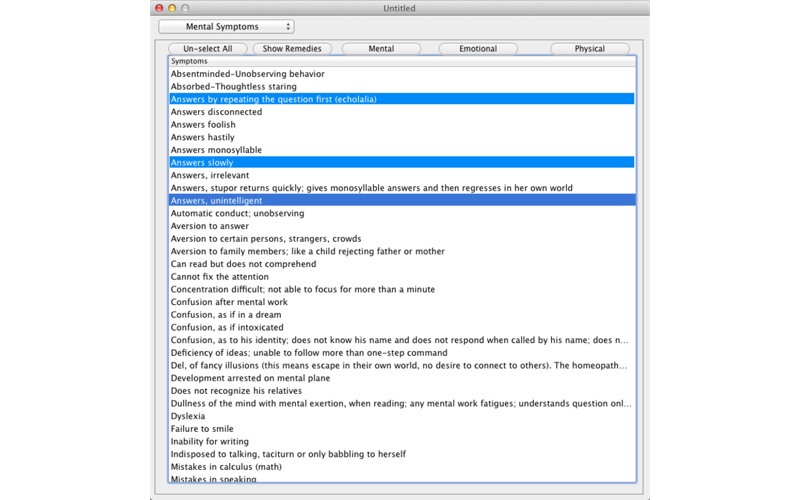Select 'Does not recognize his relatives'
800x500 pixels.
point(402,391)
